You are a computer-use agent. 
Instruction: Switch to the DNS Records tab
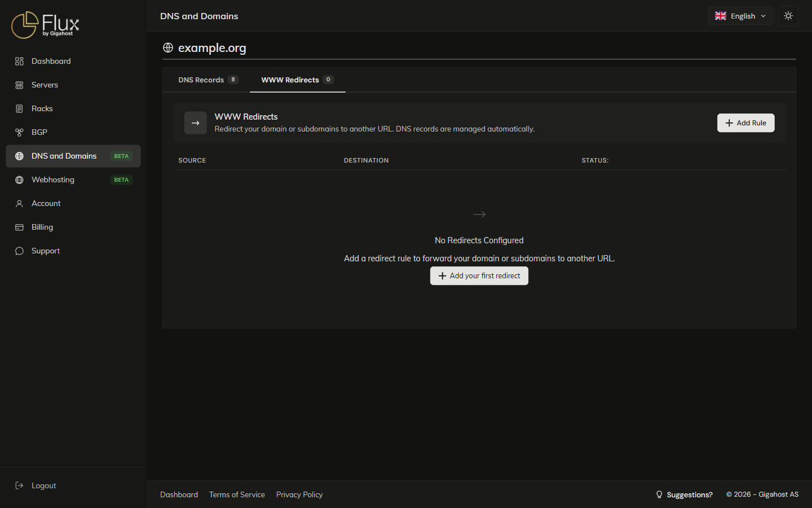coord(208,80)
